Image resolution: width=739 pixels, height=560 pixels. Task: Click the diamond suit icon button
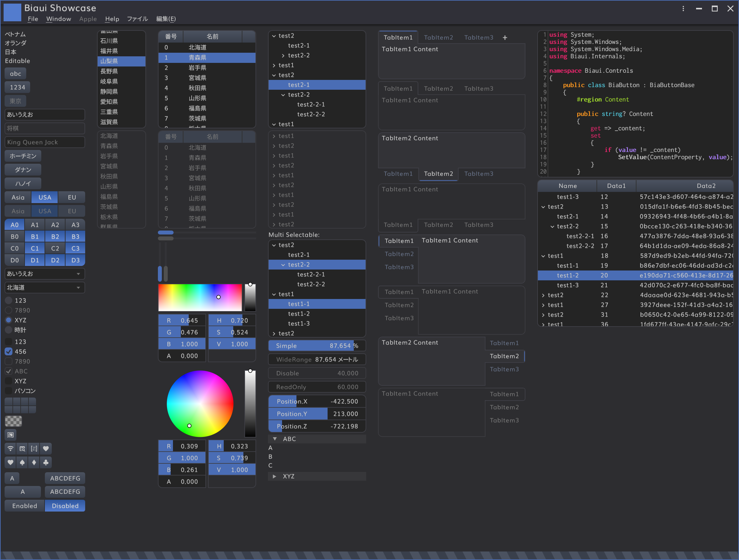34,462
